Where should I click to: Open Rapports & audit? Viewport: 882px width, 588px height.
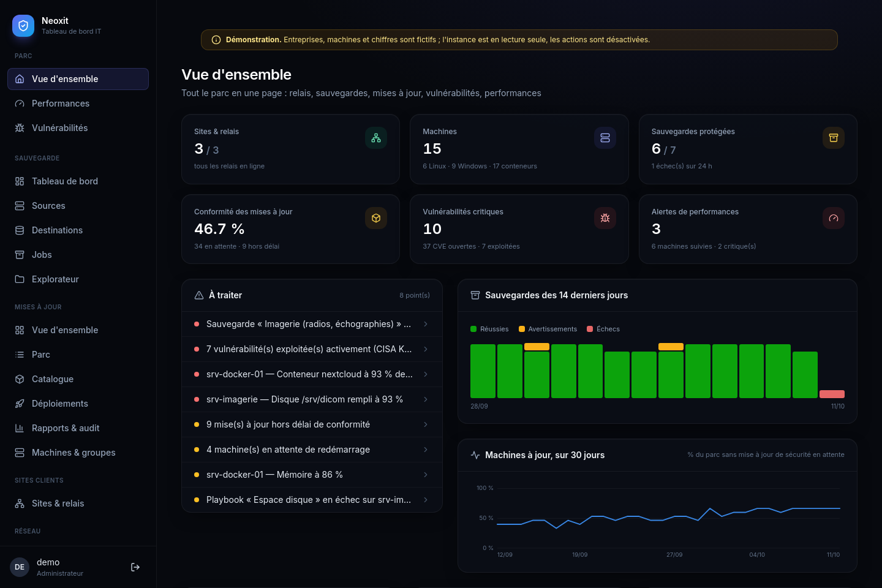(x=78, y=428)
